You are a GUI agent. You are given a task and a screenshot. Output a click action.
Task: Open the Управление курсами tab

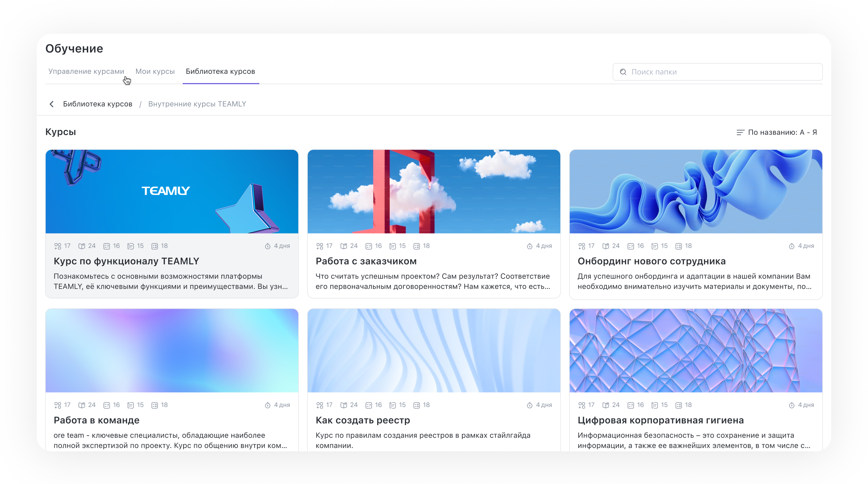[x=86, y=71]
